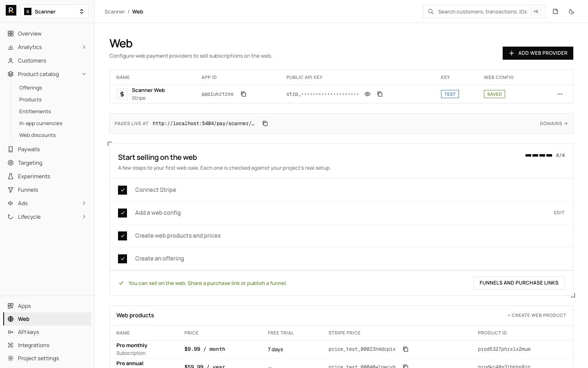The height and width of the screenshot is (368, 588).
Task: Go to Integrations
Action: coord(47,345)
